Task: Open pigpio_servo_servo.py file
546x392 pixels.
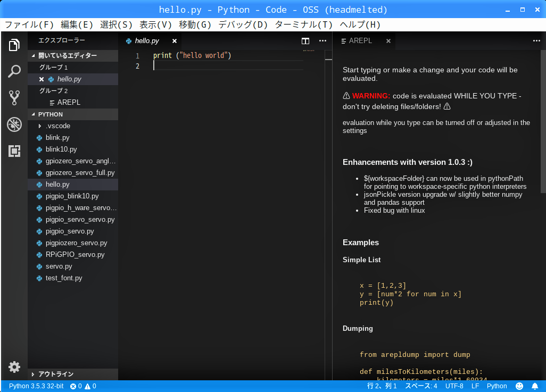Action: tap(73, 220)
